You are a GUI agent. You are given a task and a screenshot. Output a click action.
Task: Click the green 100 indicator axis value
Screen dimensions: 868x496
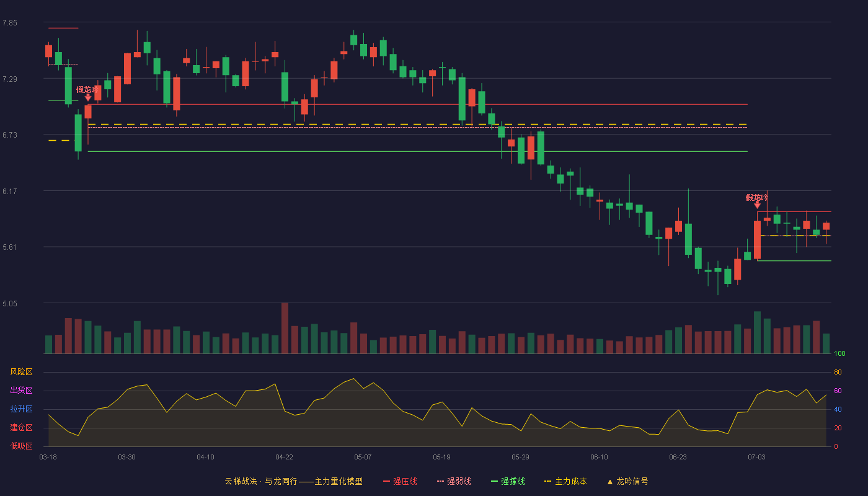coord(839,354)
